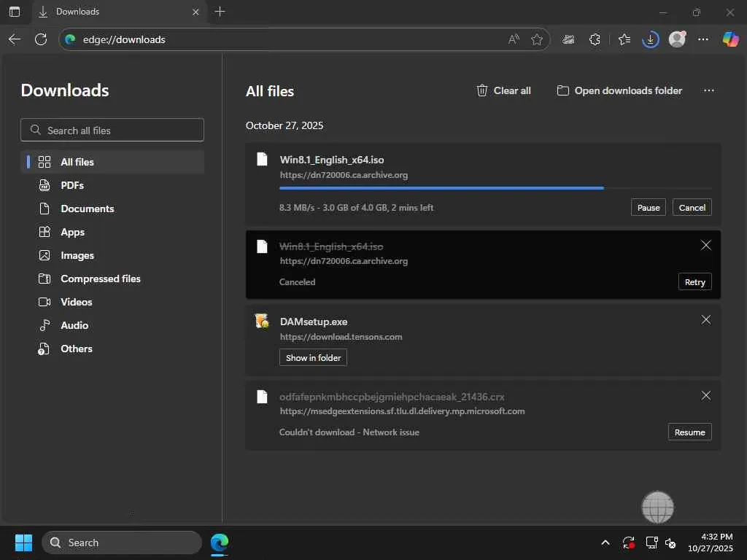Add this page to favorites

click(537, 39)
